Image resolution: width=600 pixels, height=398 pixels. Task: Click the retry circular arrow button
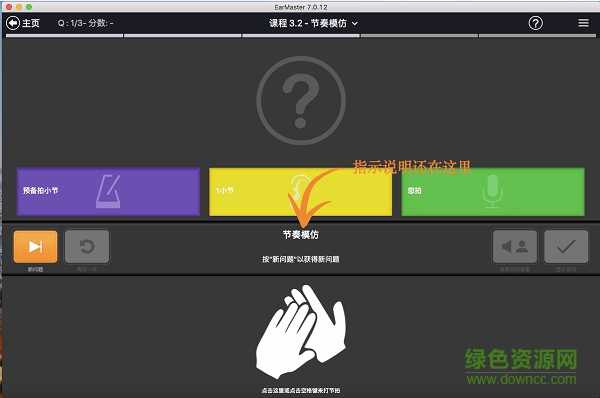87,246
